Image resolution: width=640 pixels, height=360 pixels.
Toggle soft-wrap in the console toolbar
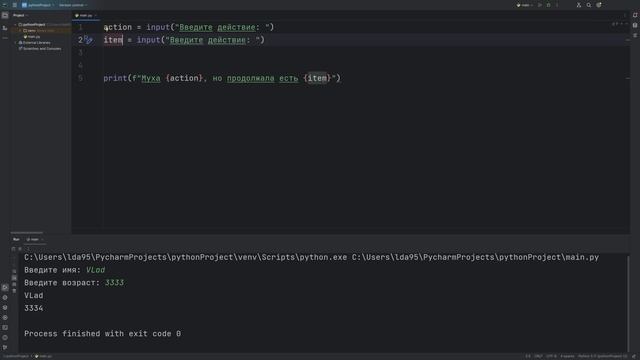[14, 271]
